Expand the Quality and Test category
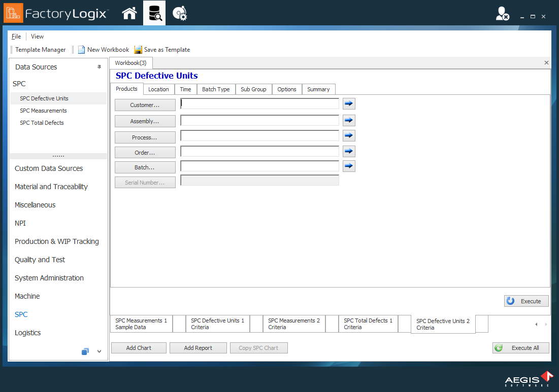Image resolution: width=559 pixels, height=392 pixels. click(x=40, y=260)
